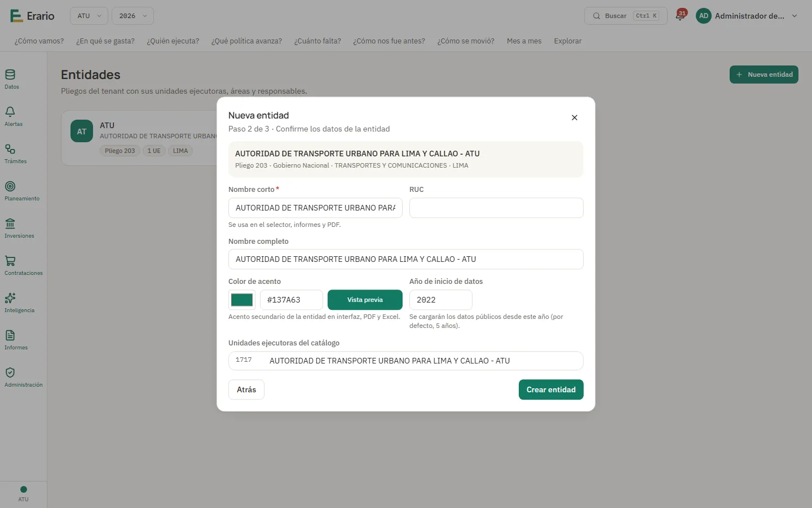Close the Nueva entidad dialog
This screenshot has width=812, height=508.
click(x=575, y=117)
